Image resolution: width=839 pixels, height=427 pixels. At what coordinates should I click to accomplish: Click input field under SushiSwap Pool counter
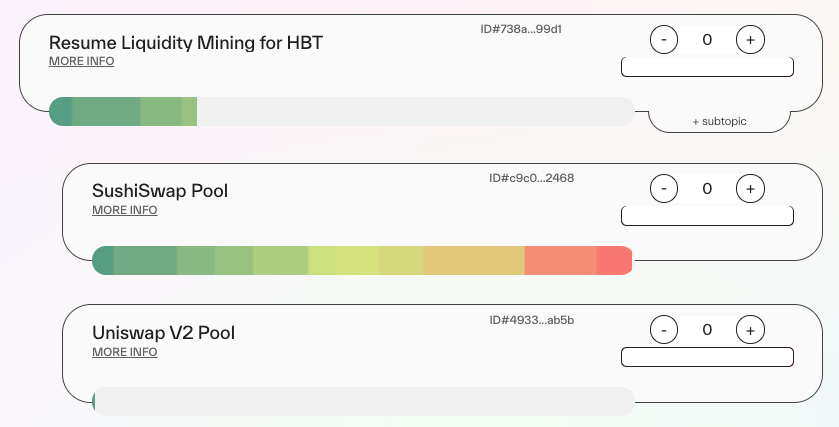(707, 216)
